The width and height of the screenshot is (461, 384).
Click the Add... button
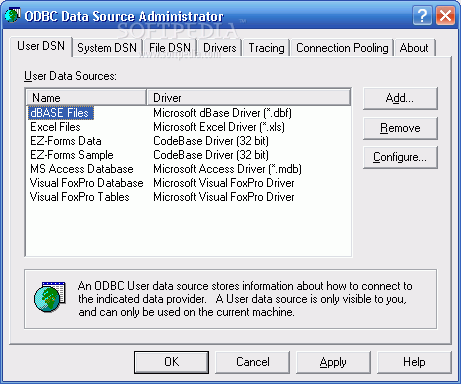click(x=400, y=98)
